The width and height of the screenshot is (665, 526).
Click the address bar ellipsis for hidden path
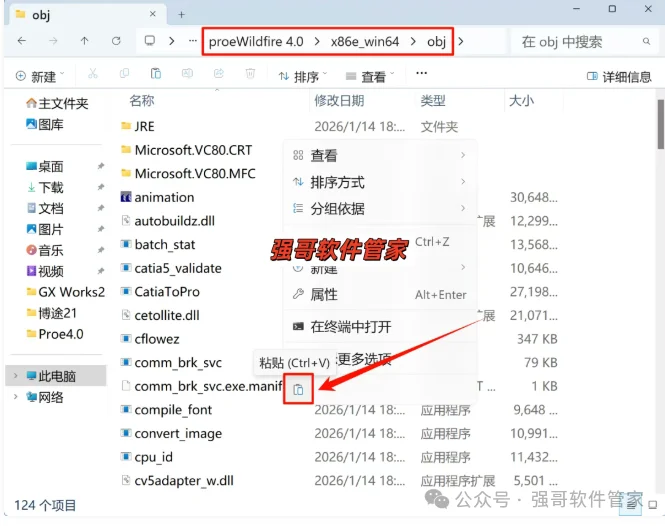tap(193, 41)
